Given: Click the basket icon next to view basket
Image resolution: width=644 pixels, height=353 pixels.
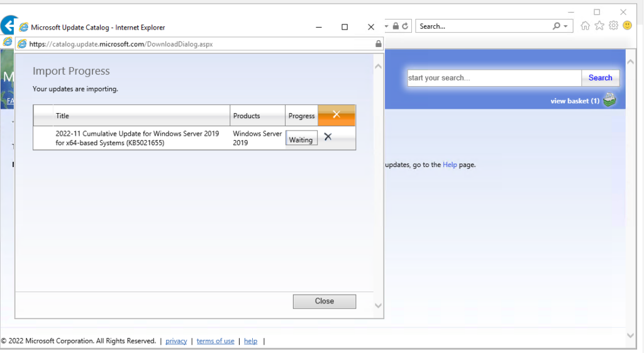Looking at the screenshot, I should pos(609,100).
